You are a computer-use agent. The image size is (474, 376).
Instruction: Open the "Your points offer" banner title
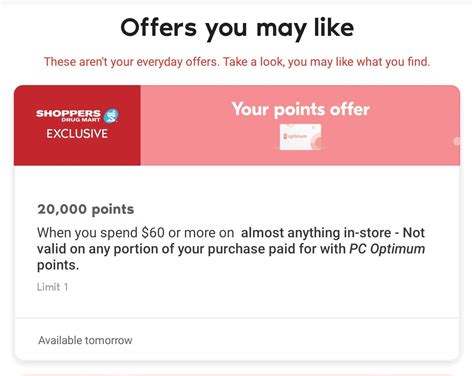[301, 109]
